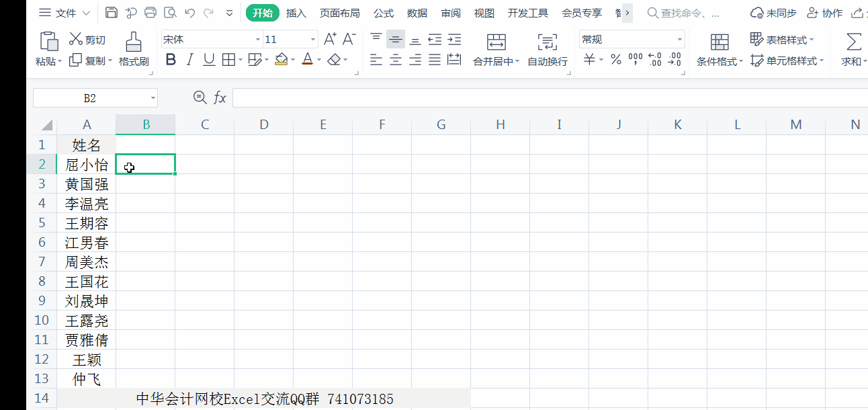Click the formula bar input field
The width and height of the screenshot is (868, 410).
tap(550, 98)
